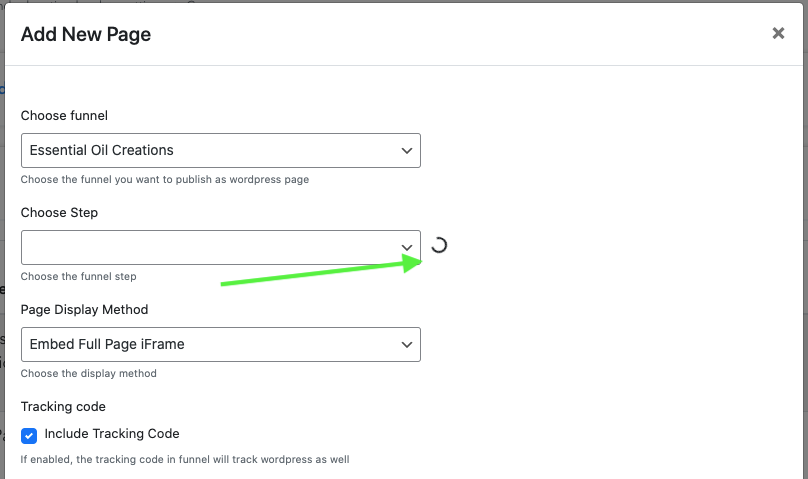Click the Tracking code section label
The image size is (808, 479).
click(63, 406)
